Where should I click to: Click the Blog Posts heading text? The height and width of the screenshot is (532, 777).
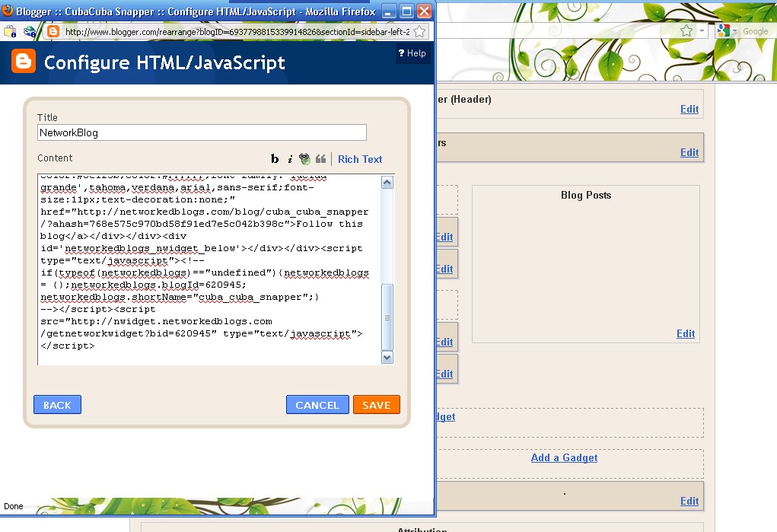click(x=586, y=195)
